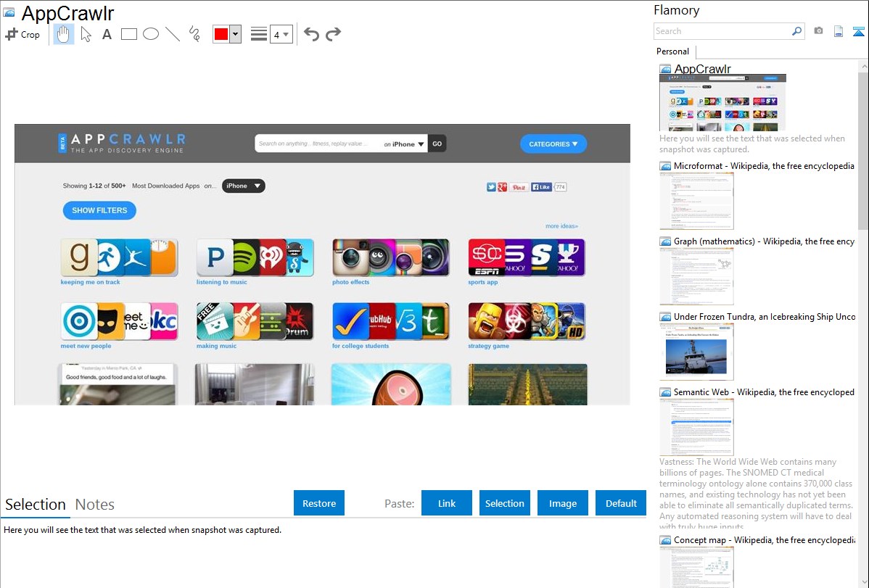Click the line thickness icon

[259, 34]
